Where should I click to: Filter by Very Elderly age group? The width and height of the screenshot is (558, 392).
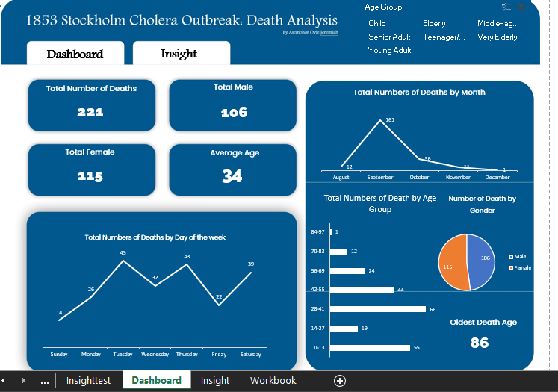pyautogui.click(x=497, y=37)
